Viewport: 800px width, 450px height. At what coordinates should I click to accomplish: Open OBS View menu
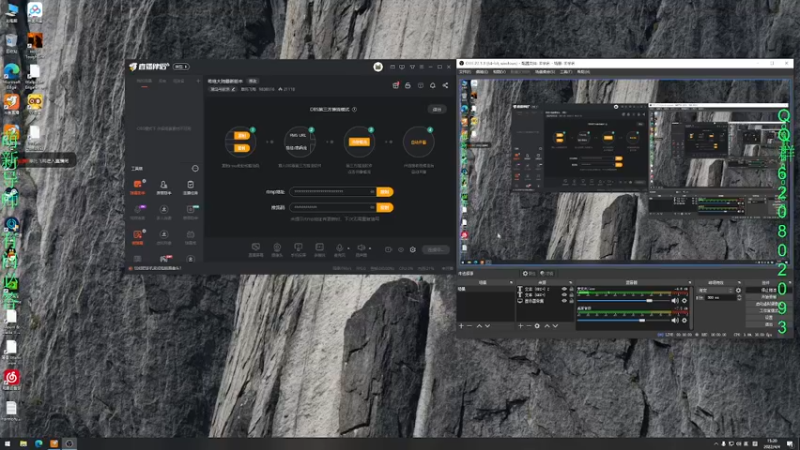pos(499,72)
